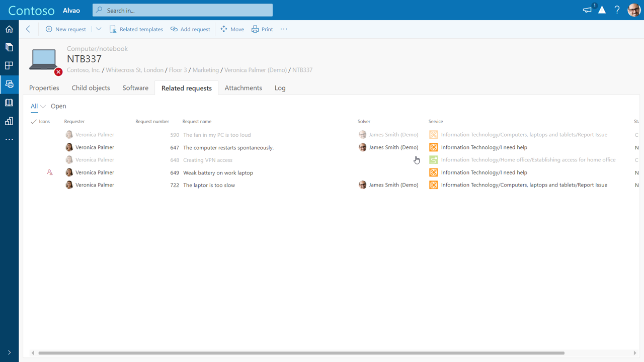Click the user profile avatar picture

point(633,10)
